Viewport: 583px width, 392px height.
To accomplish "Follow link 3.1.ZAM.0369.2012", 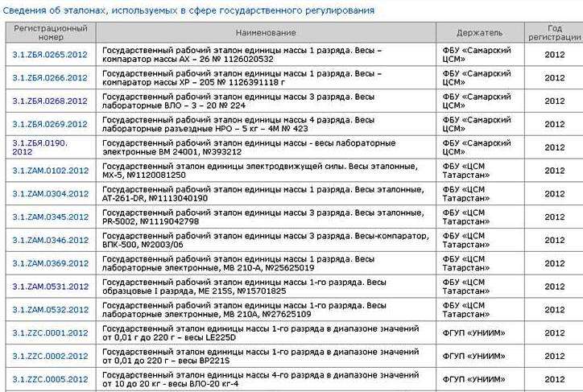I will [x=50, y=263].
